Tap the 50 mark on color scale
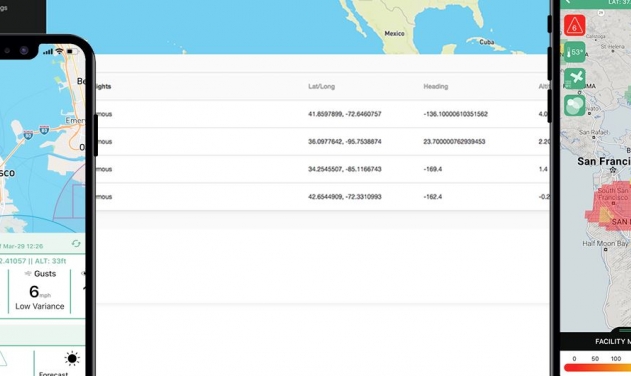631x376 pixels. tap(595, 358)
